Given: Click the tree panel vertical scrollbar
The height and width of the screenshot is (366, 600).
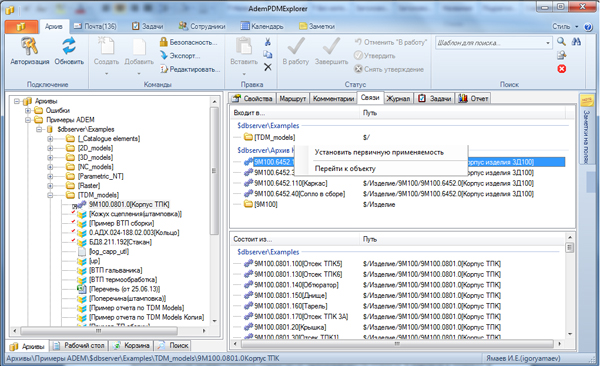Looking at the screenshot, I should pyautogui.click(x=214, y=171).
